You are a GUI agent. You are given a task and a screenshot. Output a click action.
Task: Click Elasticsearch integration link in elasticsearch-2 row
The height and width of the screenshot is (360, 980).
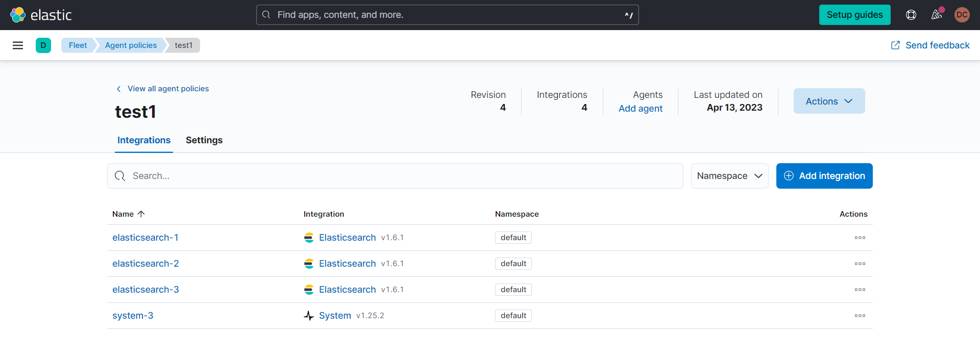point(347,264)
